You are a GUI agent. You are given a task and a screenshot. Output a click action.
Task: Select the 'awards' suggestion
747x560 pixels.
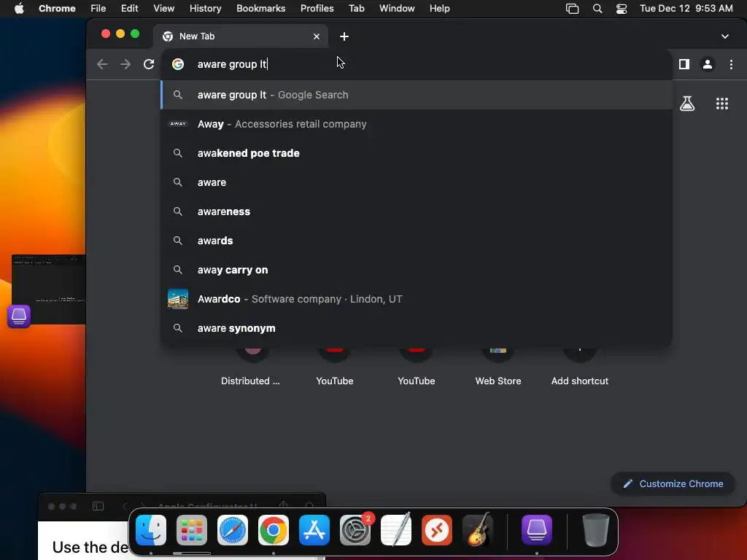(x=417, y=241)
